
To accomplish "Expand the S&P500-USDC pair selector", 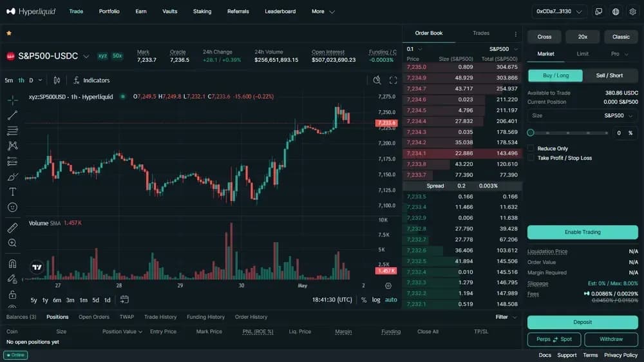I will click(86, 56).
